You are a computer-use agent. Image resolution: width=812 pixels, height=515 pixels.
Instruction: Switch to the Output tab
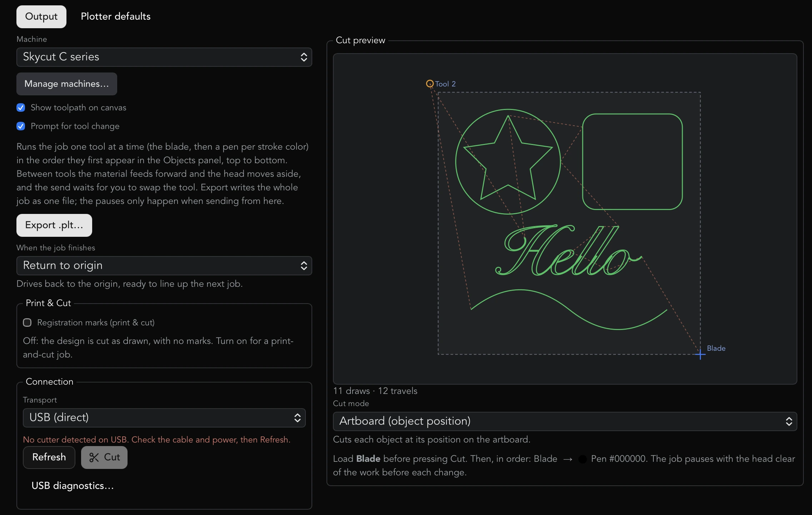point(41,16)
